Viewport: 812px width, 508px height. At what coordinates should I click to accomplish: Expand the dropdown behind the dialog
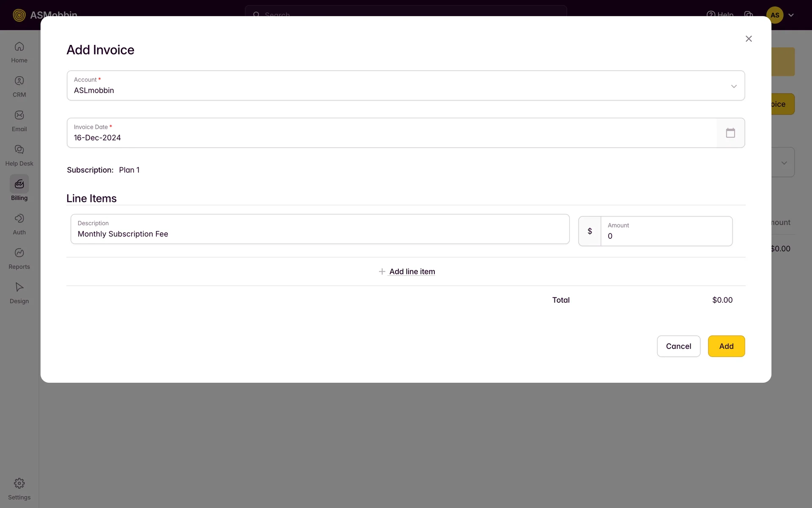[784, 163]
